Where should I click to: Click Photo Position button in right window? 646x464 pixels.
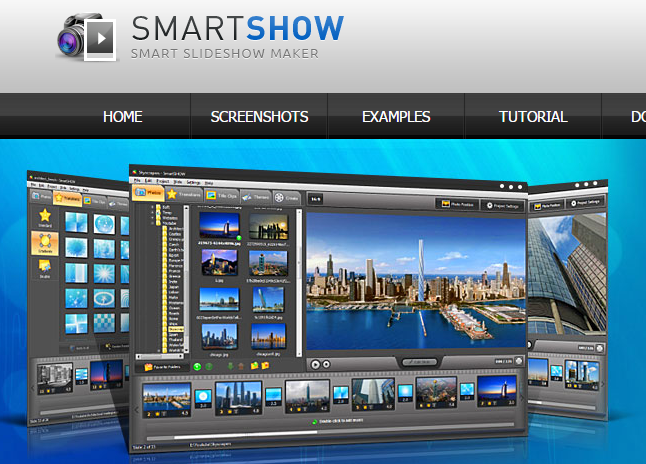point(547,206)
